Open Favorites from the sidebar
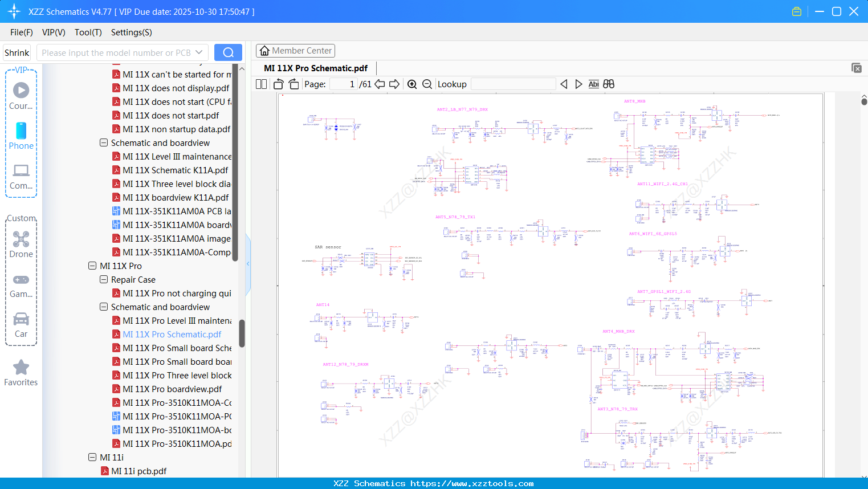 coord(21,373)
